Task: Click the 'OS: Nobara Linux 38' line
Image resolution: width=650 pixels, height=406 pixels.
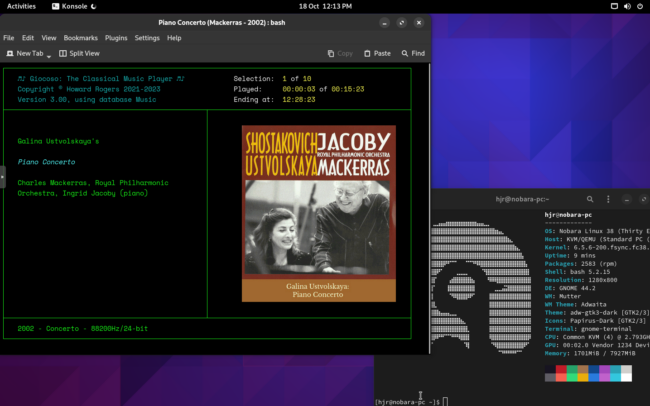Action: (597, 231)
